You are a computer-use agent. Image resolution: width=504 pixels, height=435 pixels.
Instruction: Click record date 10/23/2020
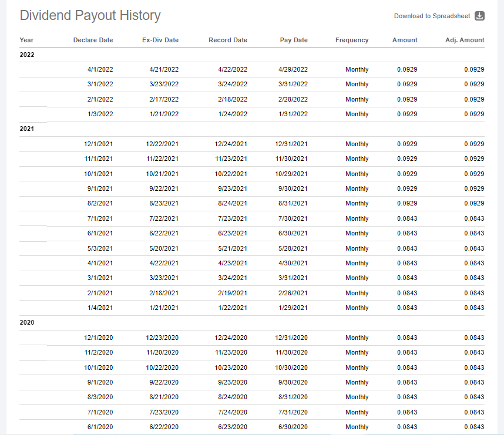pos(231,367)
